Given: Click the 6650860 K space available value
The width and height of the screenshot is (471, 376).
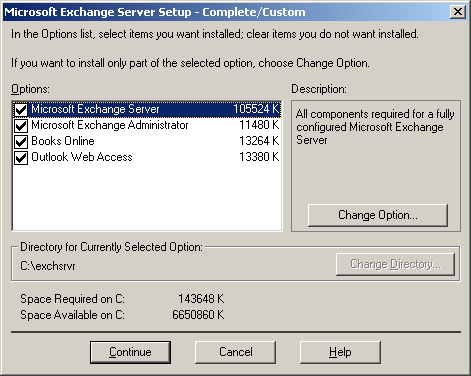Looking at the screenshot, I should pos(198,315).
